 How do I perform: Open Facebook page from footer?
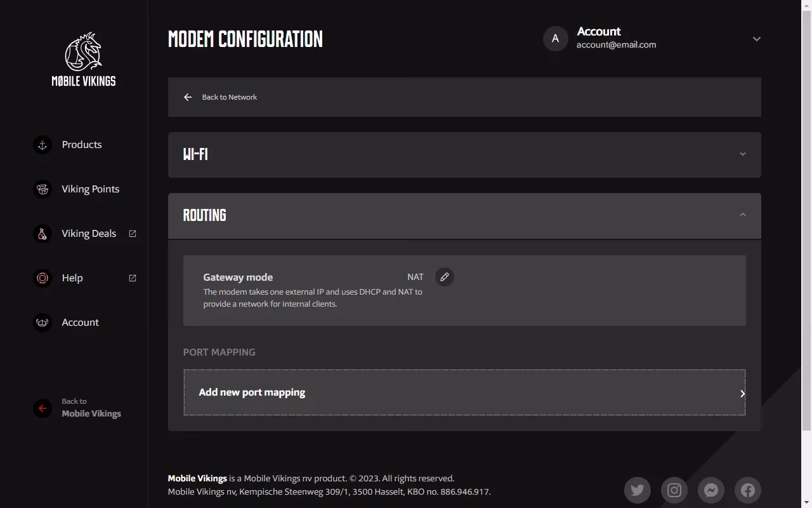(748, 490)
